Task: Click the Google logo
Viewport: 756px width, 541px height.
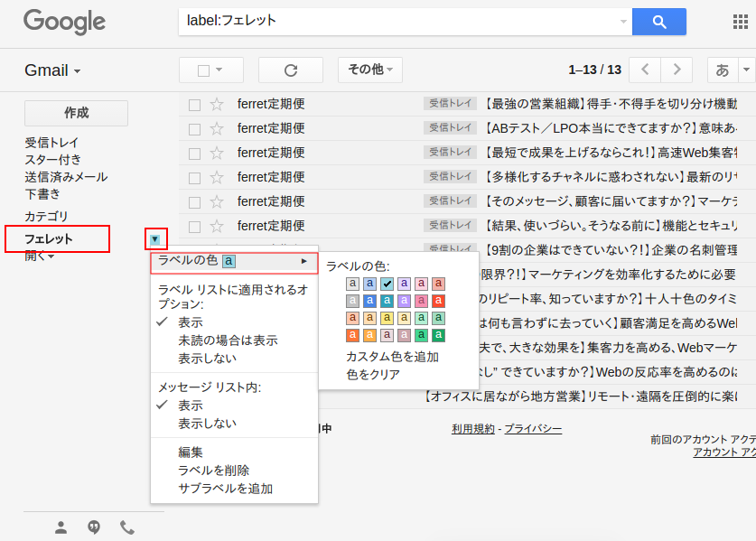Action: 65,22
